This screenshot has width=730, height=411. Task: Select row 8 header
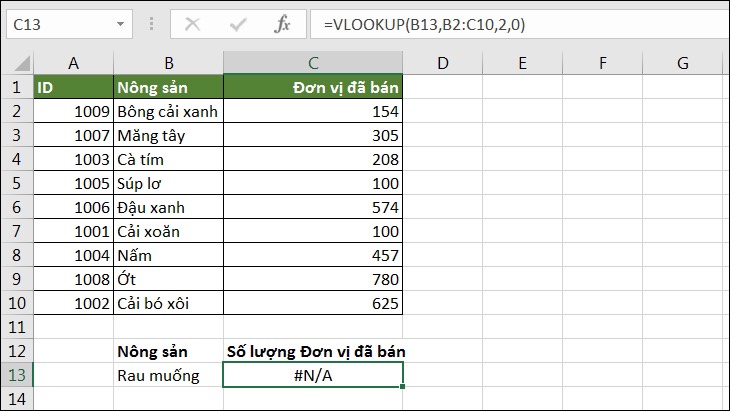17,255
